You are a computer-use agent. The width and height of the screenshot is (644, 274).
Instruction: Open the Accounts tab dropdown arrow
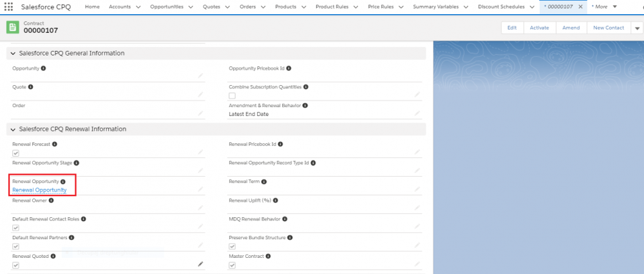(x=138, y=7)
